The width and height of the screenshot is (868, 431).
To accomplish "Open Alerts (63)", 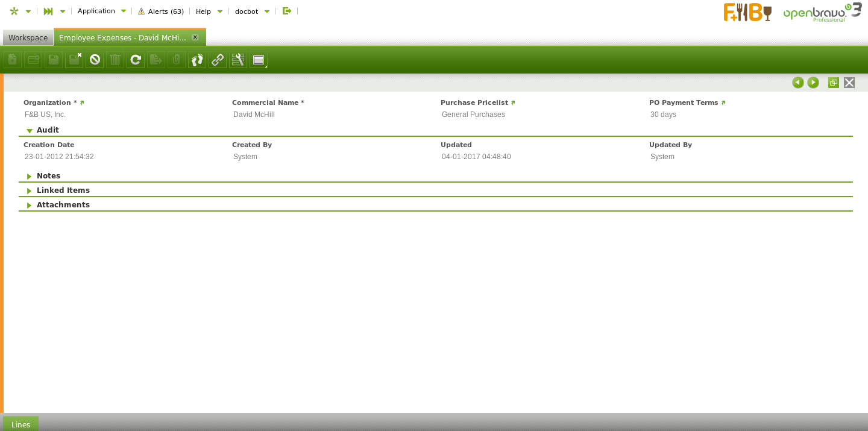I will pyautogui.click(x=161, y=11).
